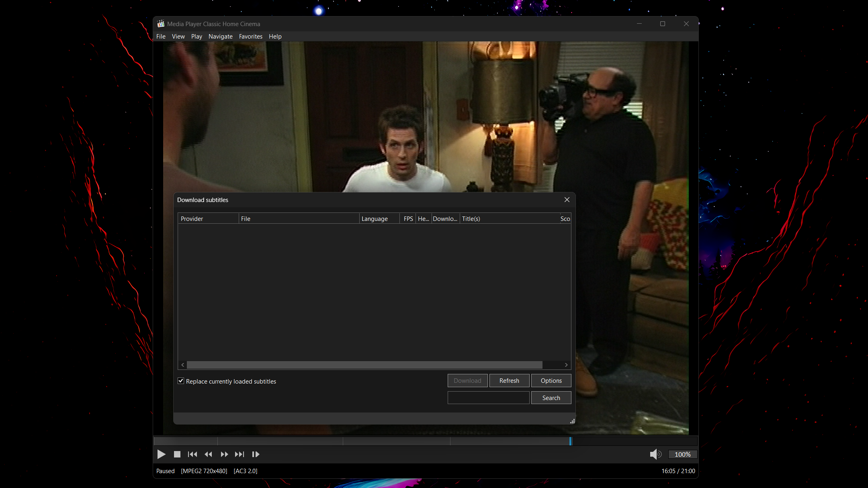Click the [AC3 2.0] audio status text
This screenshot has width=868, height=488.
click(246, 471)
